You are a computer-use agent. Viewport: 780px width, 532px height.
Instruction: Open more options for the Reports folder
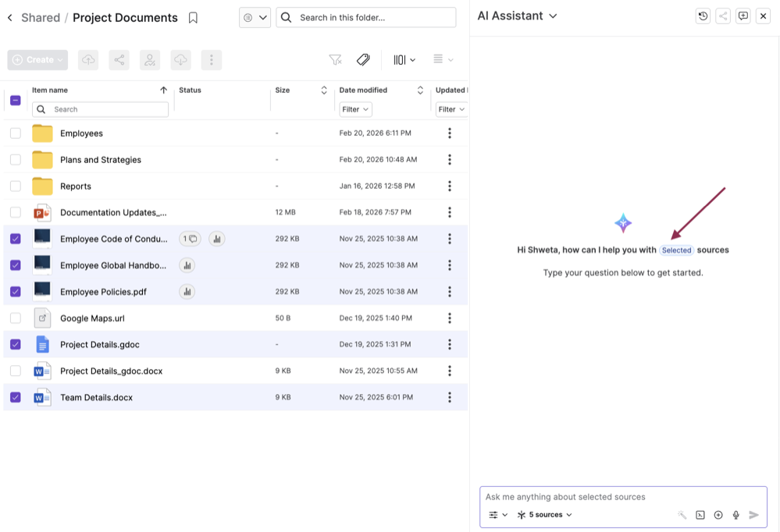tap(449, 186)
